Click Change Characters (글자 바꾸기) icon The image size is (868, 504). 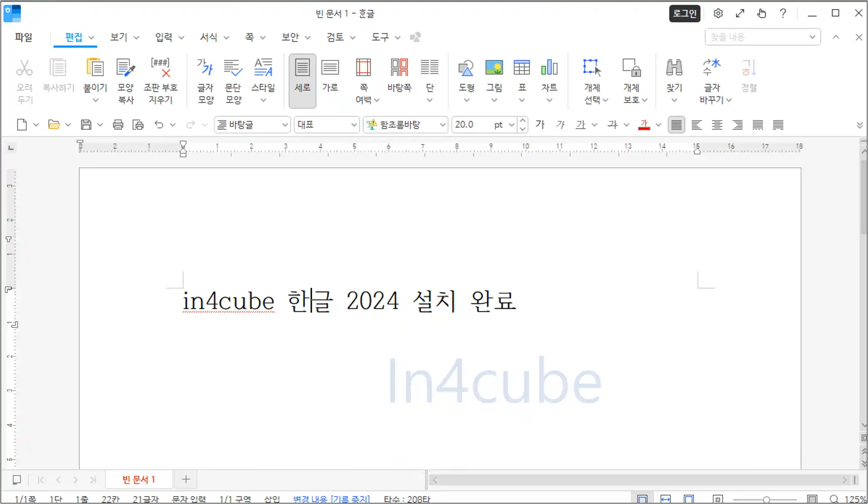click(711, 68)
